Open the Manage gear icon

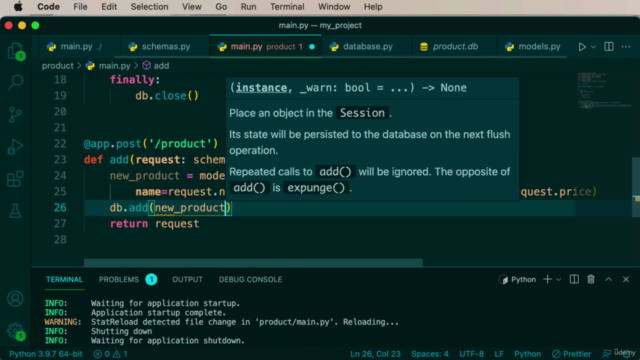click(16, 331)
